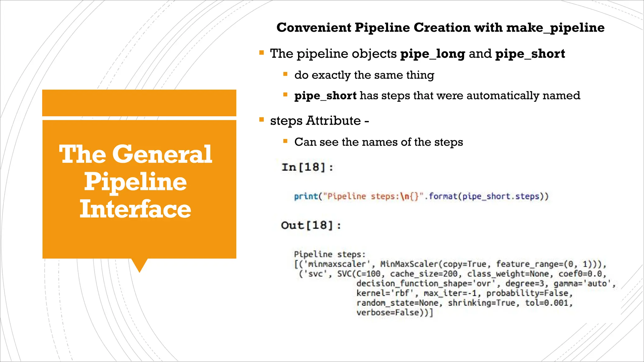Click the 'minmaxscaler' MinMaxScaler output line
Viewport: 644px width, 362px height.
point(450,264)
